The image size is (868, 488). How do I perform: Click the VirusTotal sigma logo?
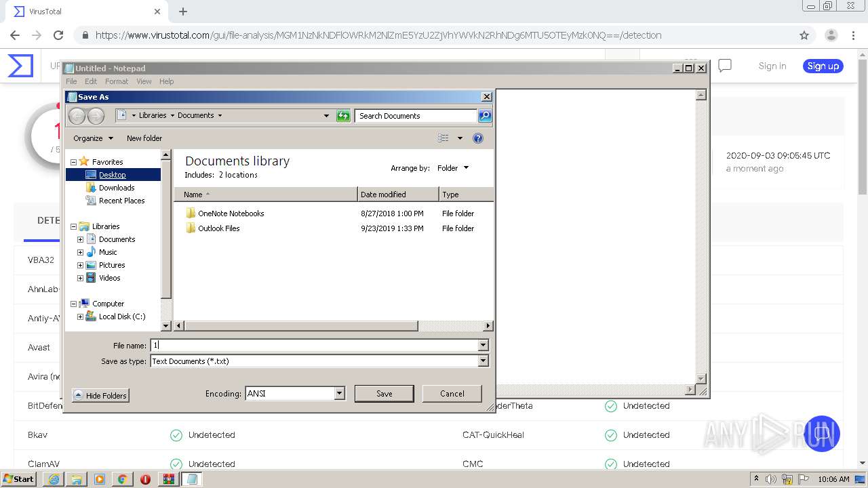20,66
